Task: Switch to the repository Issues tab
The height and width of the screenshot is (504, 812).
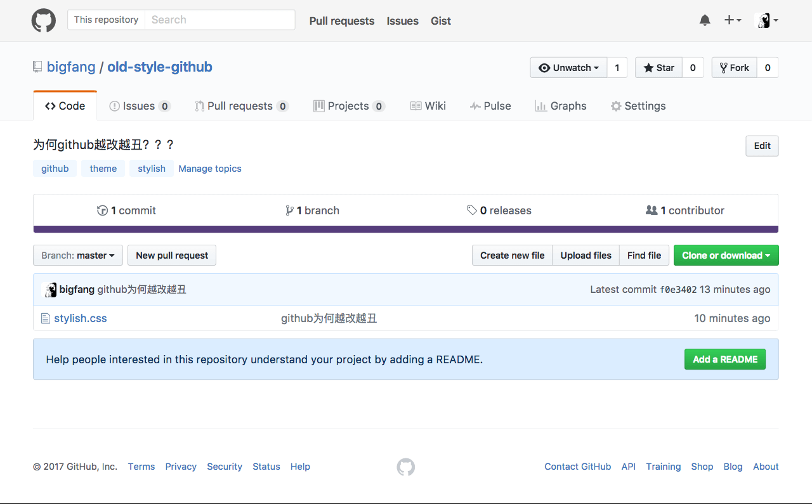Action: (140, 106)
